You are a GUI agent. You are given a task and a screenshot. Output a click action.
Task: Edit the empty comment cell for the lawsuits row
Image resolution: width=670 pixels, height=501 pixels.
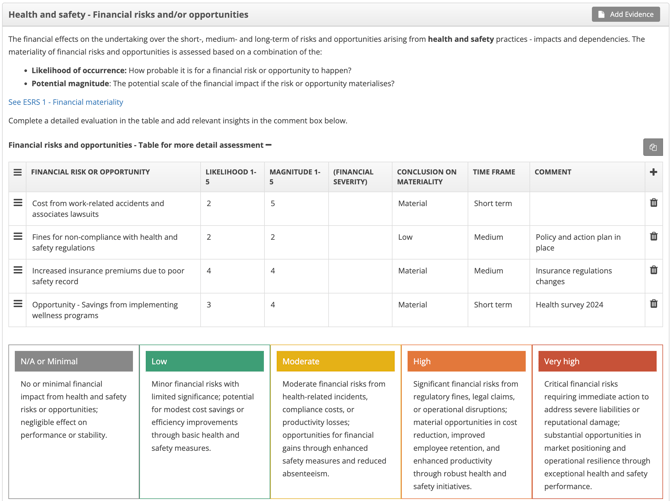pyautogui.click(x=586, y=208)
